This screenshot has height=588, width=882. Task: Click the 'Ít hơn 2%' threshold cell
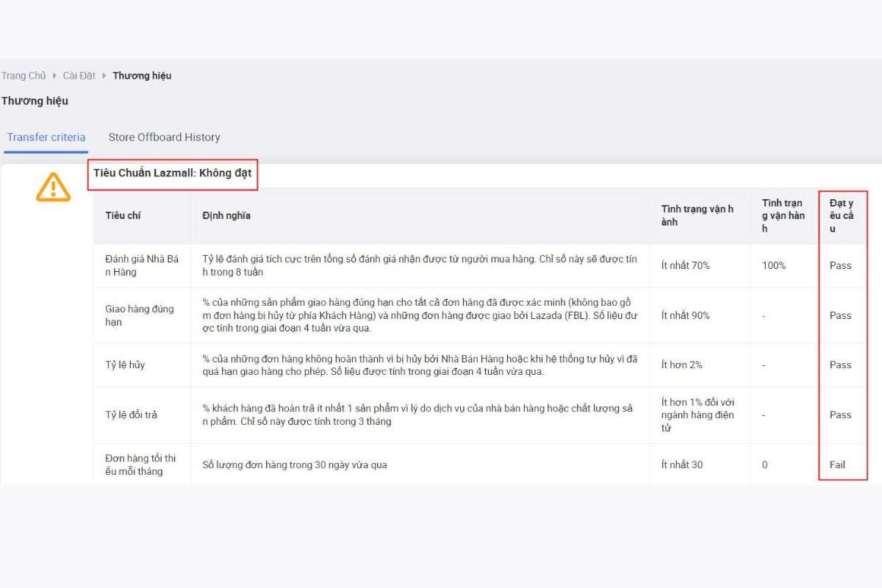tap(682, 365)
